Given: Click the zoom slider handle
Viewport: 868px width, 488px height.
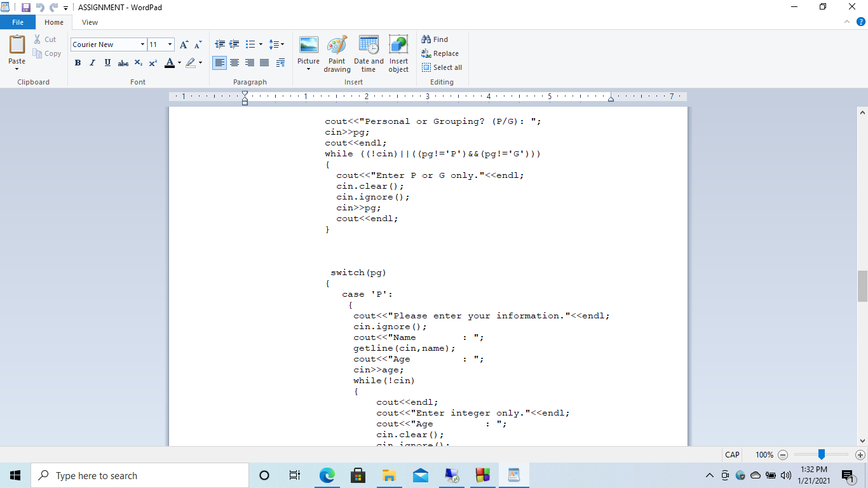Looking at the screenshot, I should (x=821, y=454).
